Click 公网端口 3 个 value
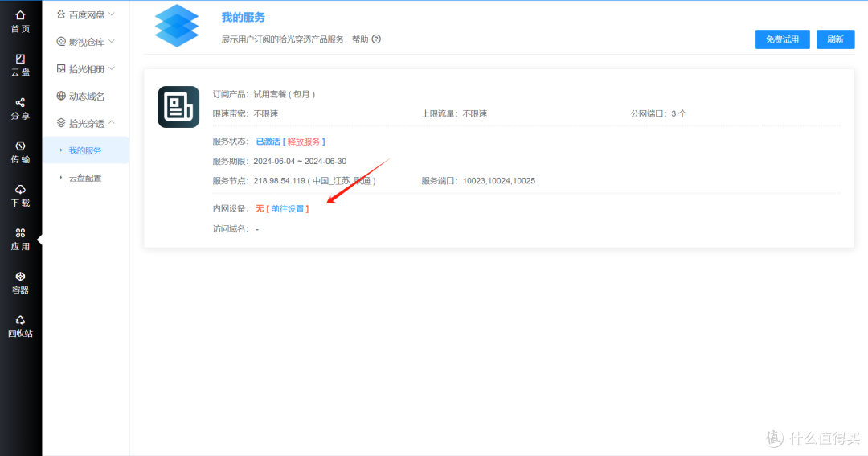868x456 pixels. (678, 113)
